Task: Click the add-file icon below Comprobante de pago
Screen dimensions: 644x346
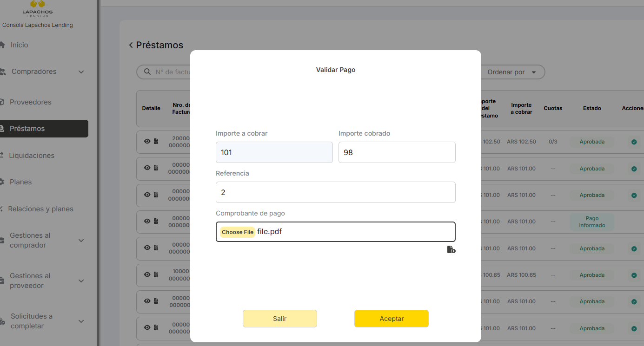Action: [451, 250]
